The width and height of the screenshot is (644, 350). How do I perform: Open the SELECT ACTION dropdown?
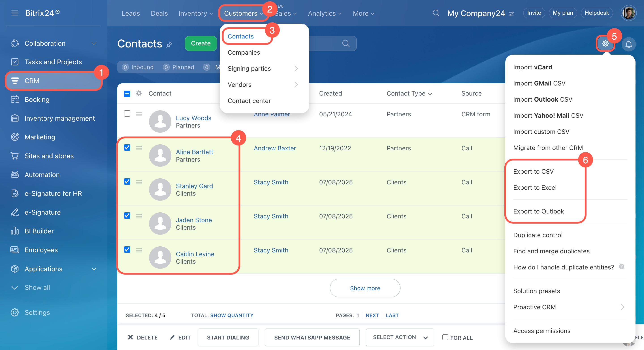[400, 337]
